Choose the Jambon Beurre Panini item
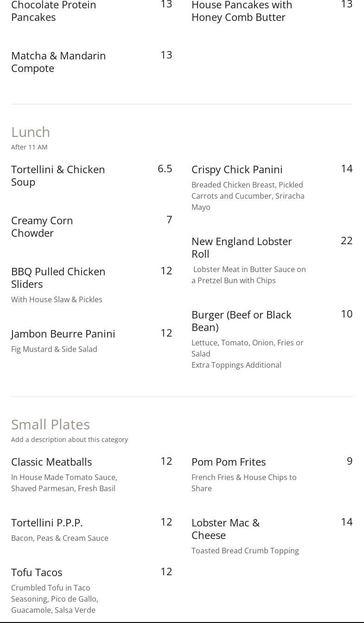The width and height of the screenshot is (364, 623). click(x=63, y=334)
